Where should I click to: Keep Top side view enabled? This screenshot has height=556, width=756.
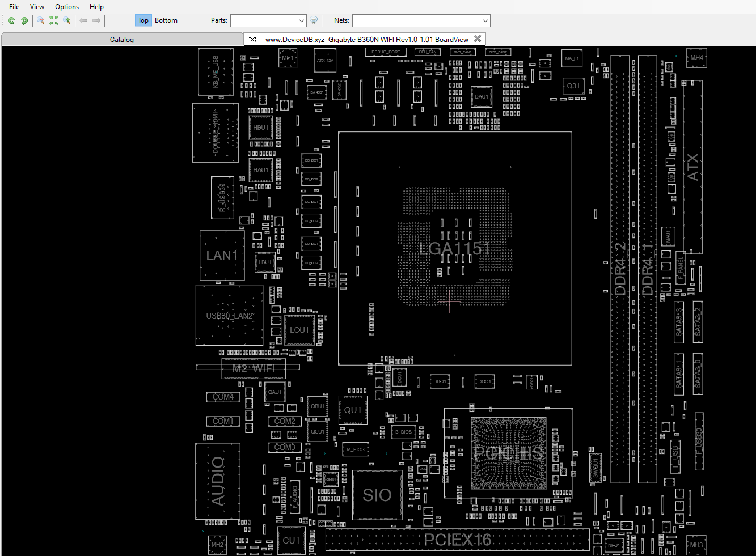click(143, 20)
